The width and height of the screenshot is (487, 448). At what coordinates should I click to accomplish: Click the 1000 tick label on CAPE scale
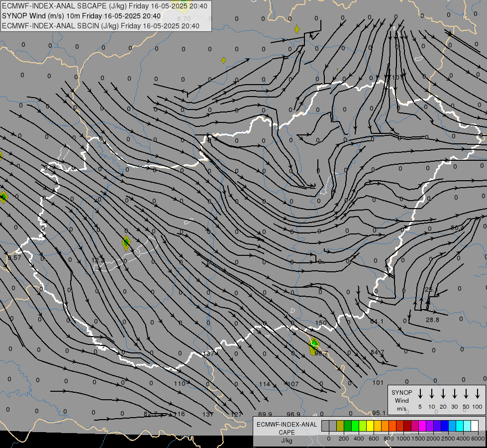403,439
